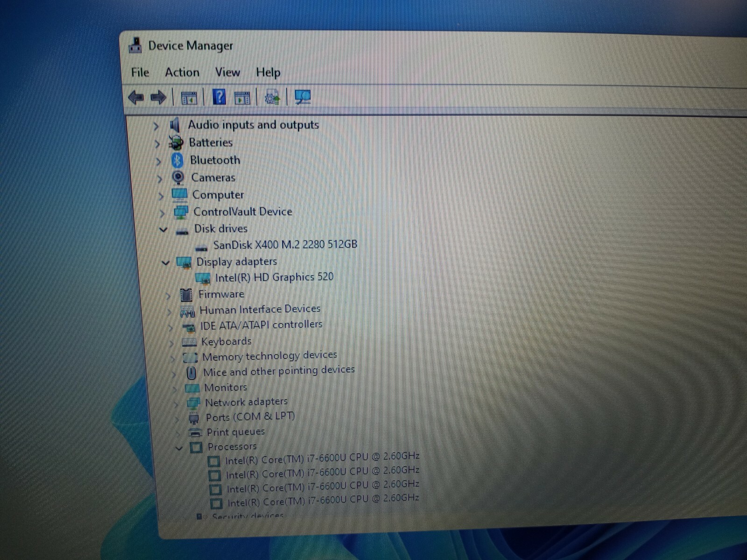This screenshot has height=560, width=747.
Task: Click the Print queues printer icon
Action: 195,433
